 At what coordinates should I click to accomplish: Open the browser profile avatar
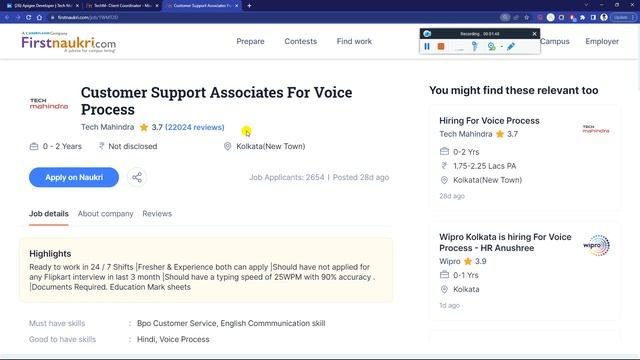pos(604,18)
